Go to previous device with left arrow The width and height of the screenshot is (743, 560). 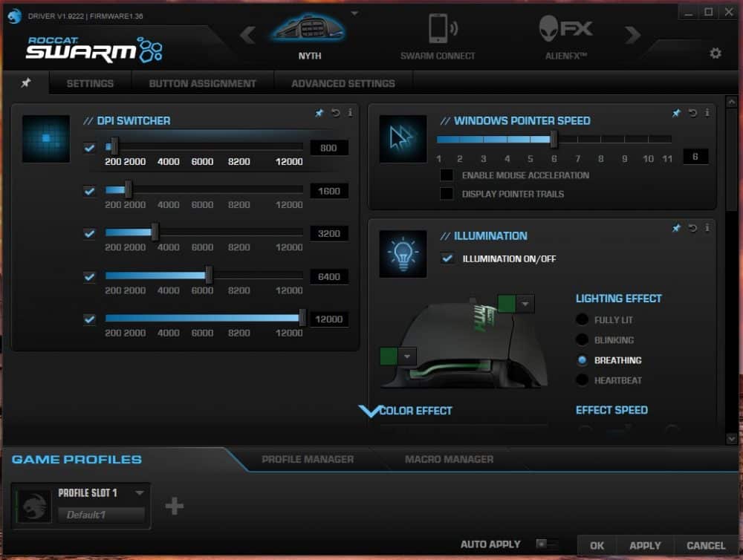coord(248,35)
